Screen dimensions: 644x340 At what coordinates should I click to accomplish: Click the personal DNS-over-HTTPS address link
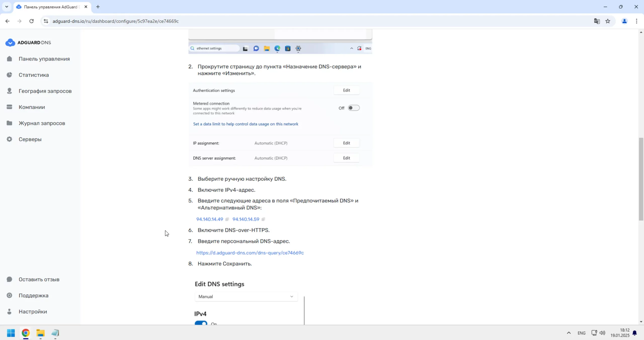coord(250,253)
